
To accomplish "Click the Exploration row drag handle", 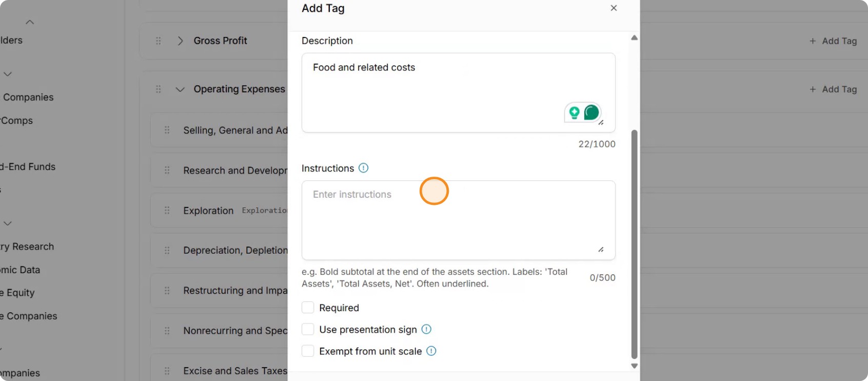I will [167, 211].
